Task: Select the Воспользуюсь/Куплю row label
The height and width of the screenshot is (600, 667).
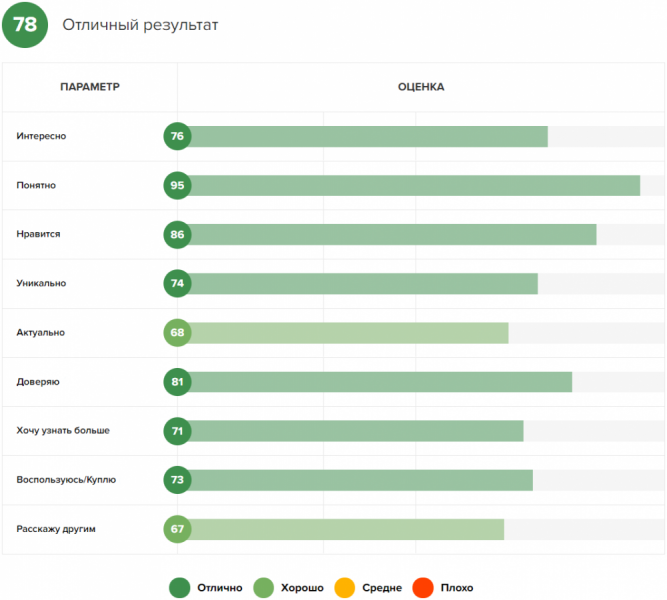Action: pyautogui.click(x=66, y=479)
